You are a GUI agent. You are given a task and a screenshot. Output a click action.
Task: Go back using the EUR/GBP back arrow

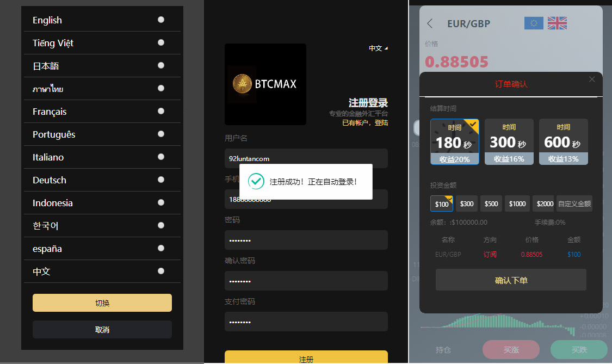430,23
